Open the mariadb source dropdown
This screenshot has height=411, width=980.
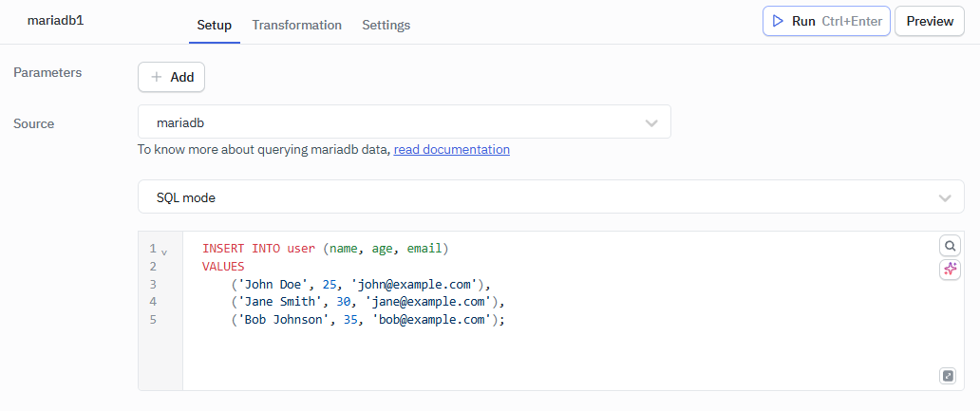point(404,122)
